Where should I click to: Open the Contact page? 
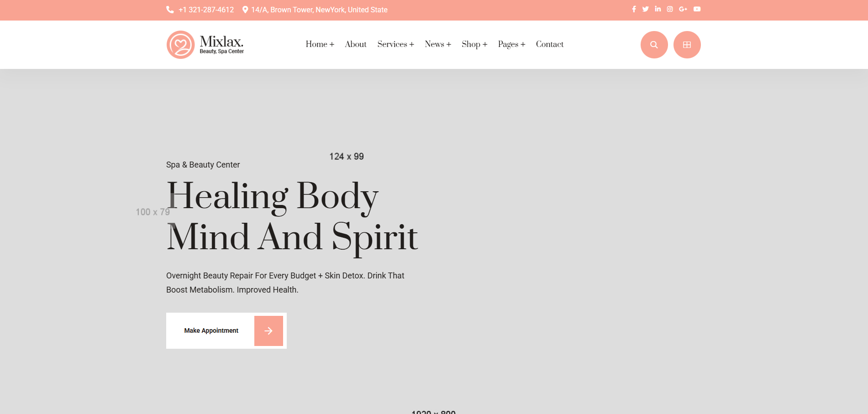point(549,44)
